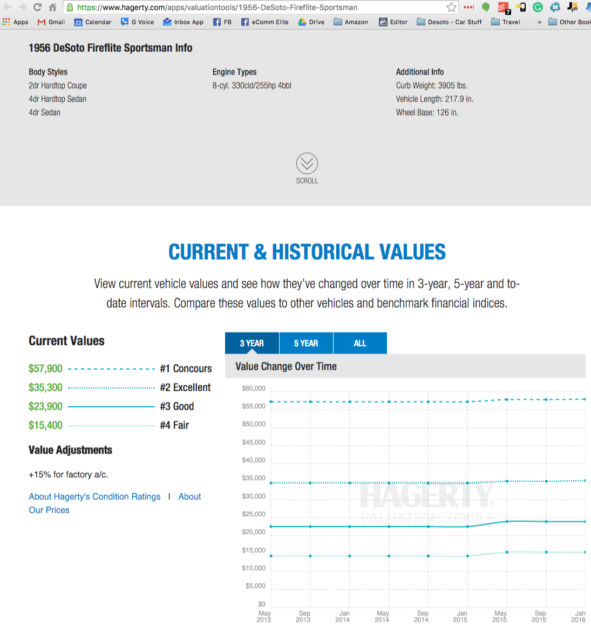Click the 4dr Sedan body style
Viewport: 591px width, 640px height.
pos(44,112)
